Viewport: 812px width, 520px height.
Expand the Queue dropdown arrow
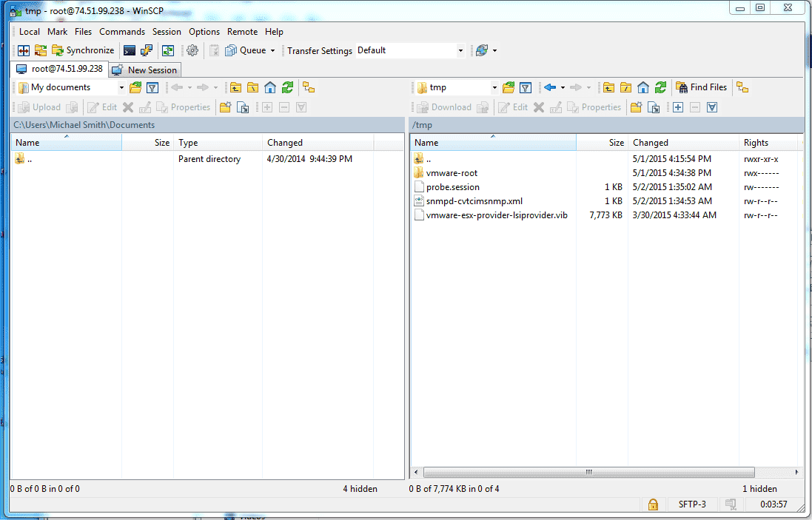(273, 51)
